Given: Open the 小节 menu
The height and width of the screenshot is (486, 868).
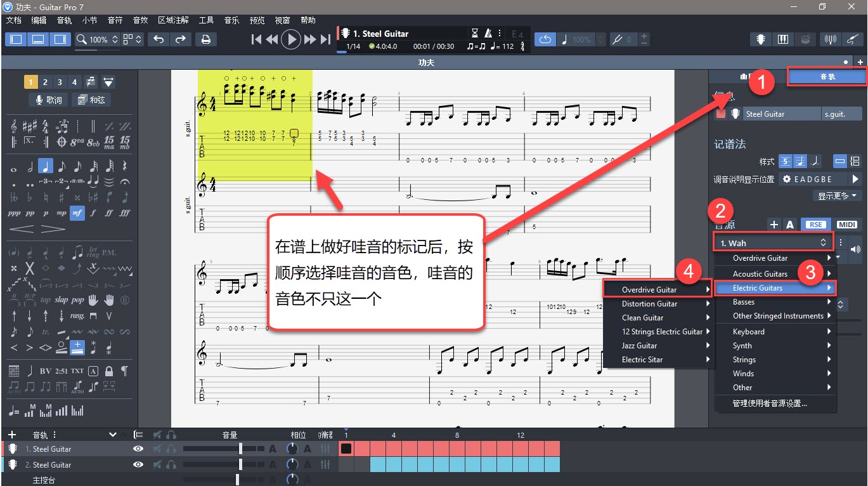Looking at the screenshot, I should click(89, 20).
